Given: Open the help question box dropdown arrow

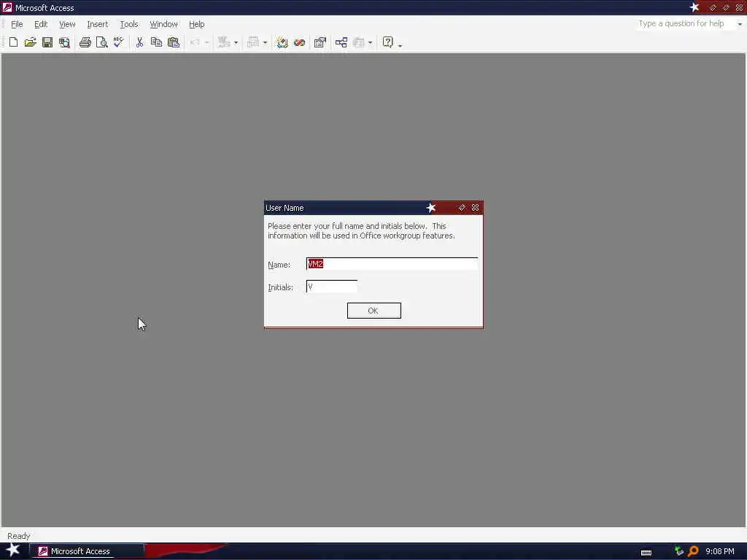Looking at the screenshot, I should coord(740,24).
